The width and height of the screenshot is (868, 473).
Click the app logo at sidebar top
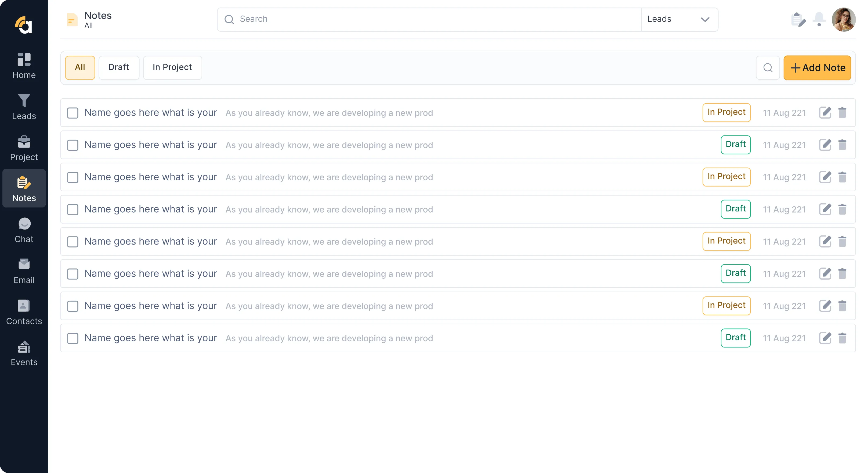[24, 25]
